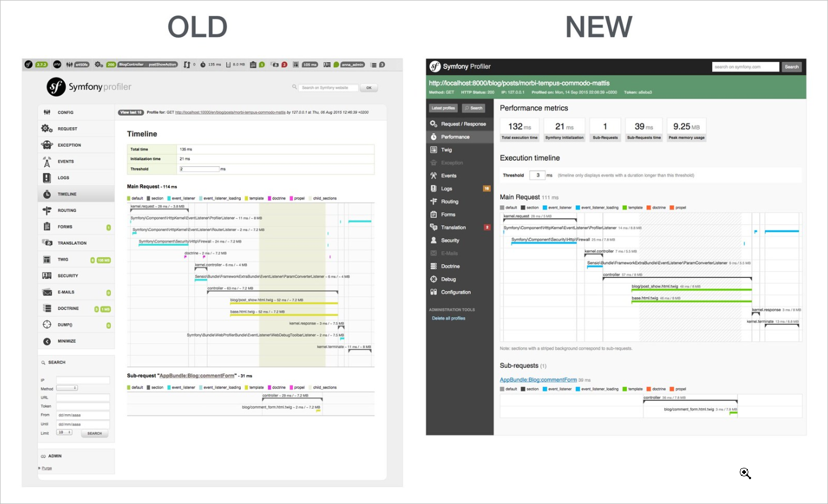Click the PHP icon in OLD debug toolbar
Screen dimensions: 828x504
57,64
